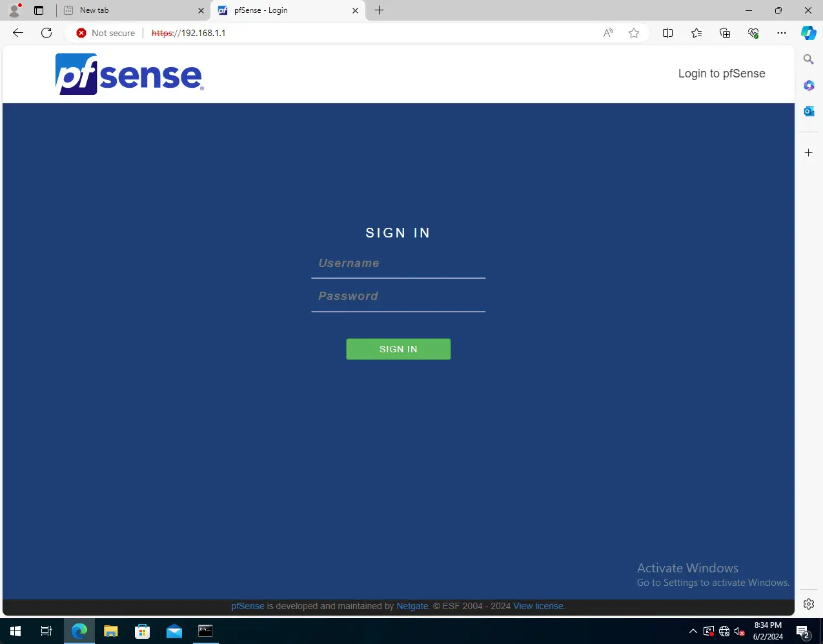Add a sidebar app with plus icon
Screen dimensions: 823x644
tap(809, 153)
